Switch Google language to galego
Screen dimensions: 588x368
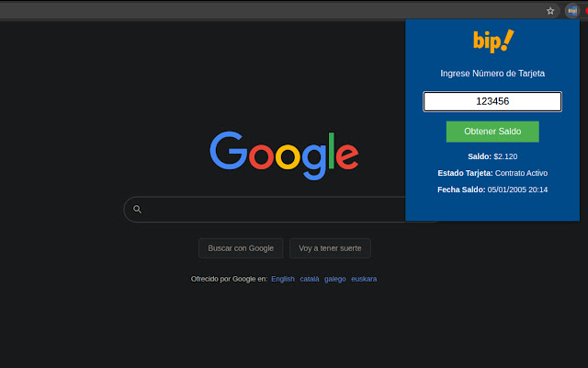click(334, 279)
